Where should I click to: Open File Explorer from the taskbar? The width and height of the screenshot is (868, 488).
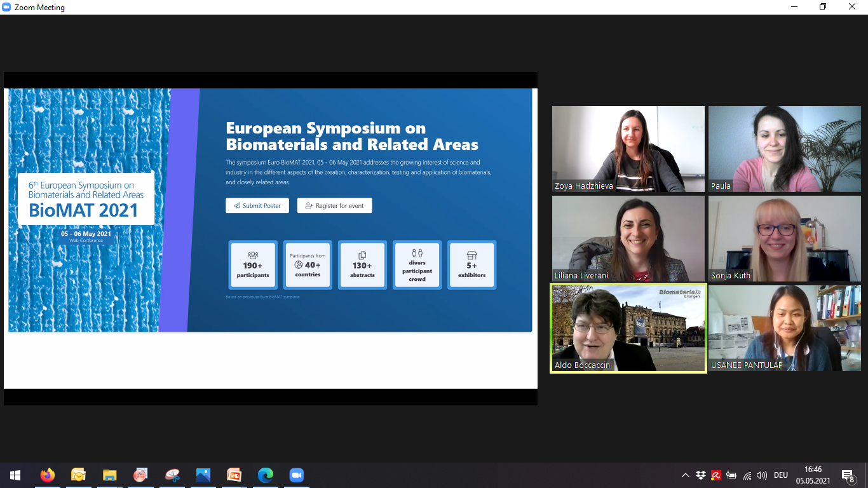(x=109, y=475)
